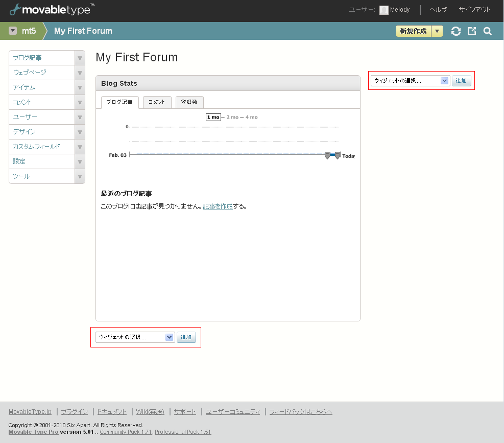Screen dimensions: 504x443
Task: Click Community Pack 1.71 link
Action: click(x=125, y=432)
